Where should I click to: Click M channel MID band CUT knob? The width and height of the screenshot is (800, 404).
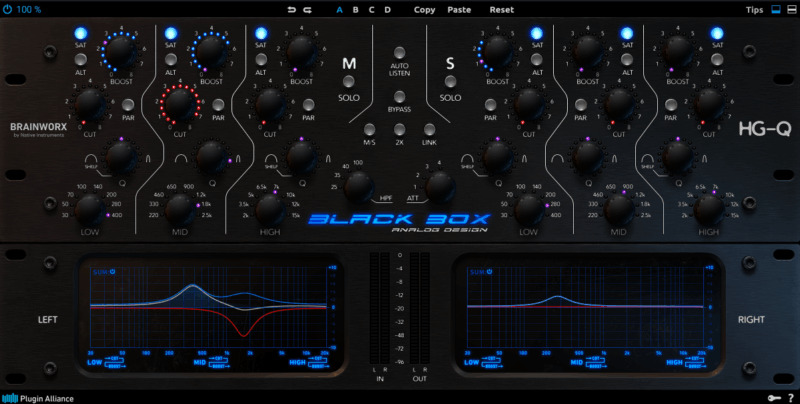coord(180,104)
